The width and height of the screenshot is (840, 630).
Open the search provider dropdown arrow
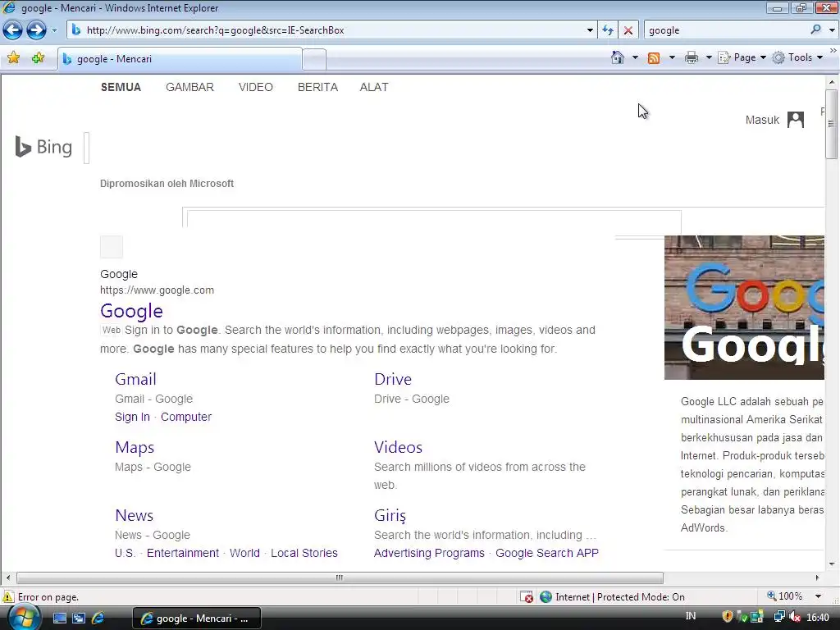(832, 30)
